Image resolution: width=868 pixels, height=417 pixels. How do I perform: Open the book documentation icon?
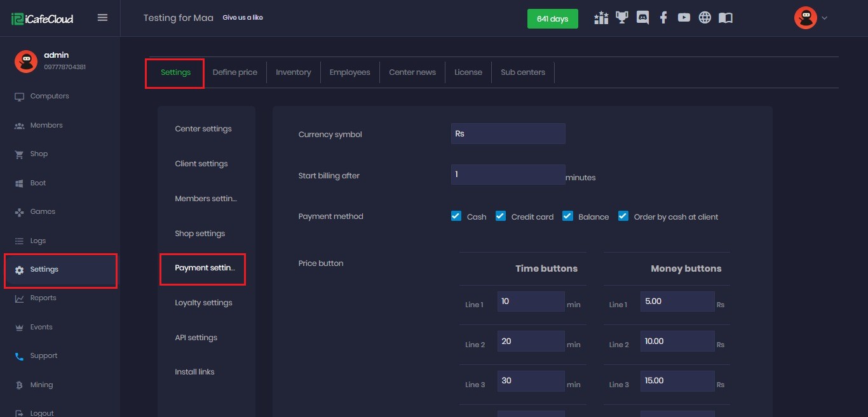(x=726, y=18)
